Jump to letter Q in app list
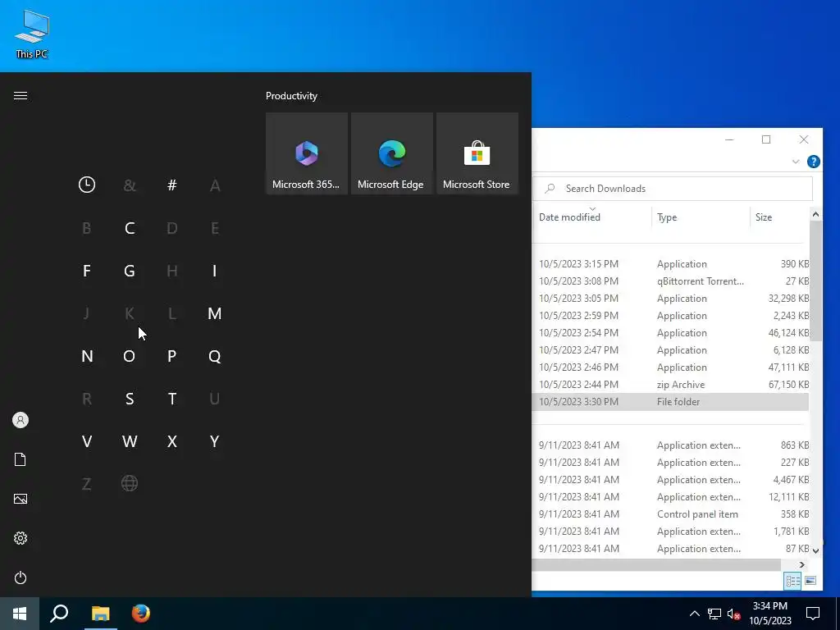The image size is (840, 630). pos(214,356)
